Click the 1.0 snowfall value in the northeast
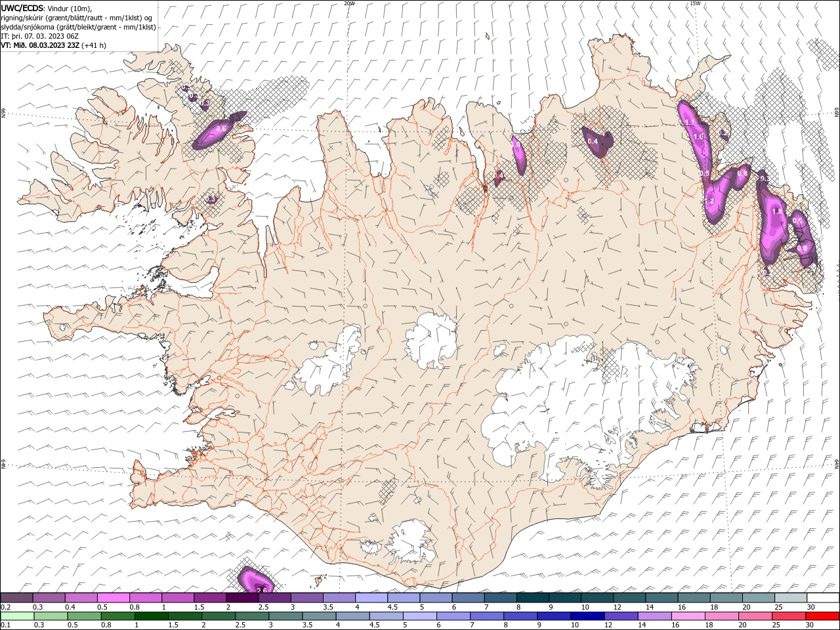This screenshot has width=840, height=630. point(698,136)
